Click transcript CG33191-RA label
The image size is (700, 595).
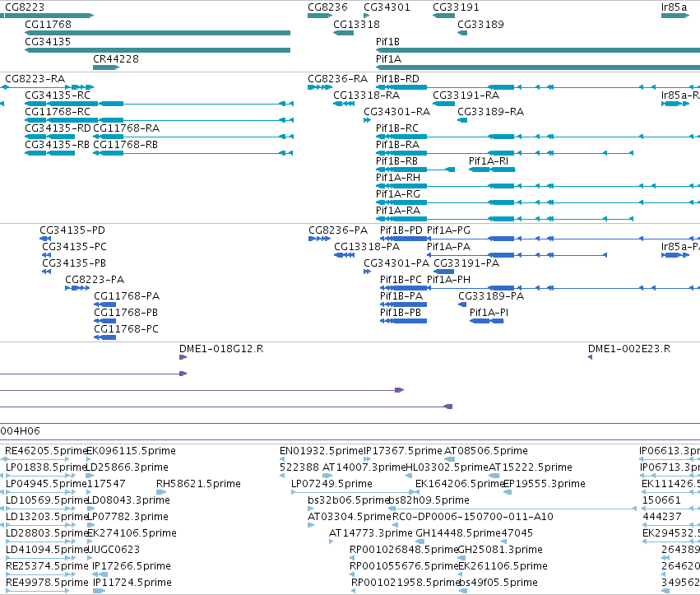click(466, 95)
